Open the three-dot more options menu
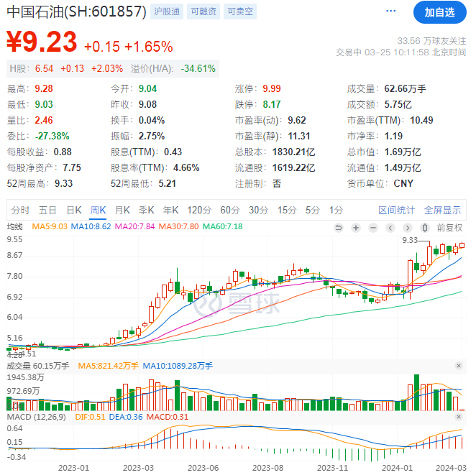 click(x=390, y=11)
